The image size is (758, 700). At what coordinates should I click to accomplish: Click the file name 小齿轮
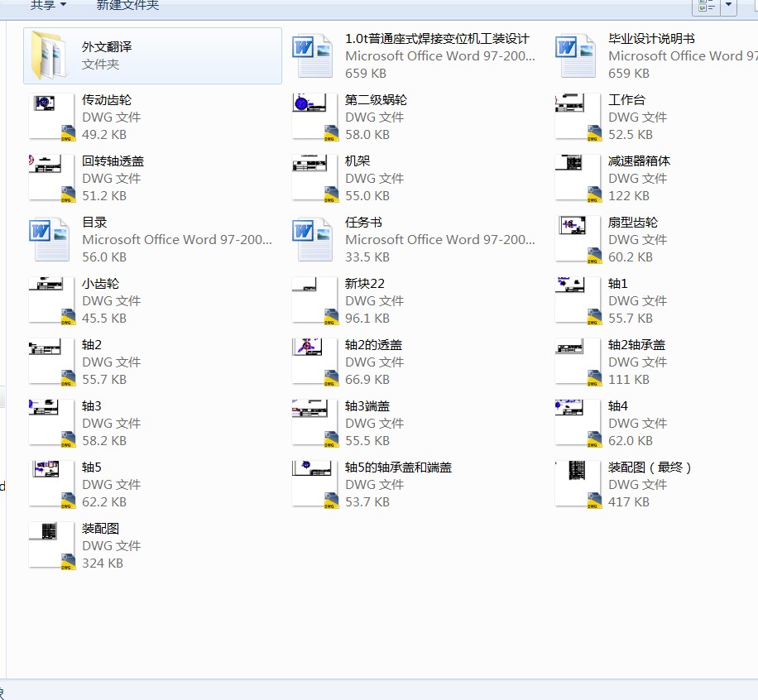[101, 284]
